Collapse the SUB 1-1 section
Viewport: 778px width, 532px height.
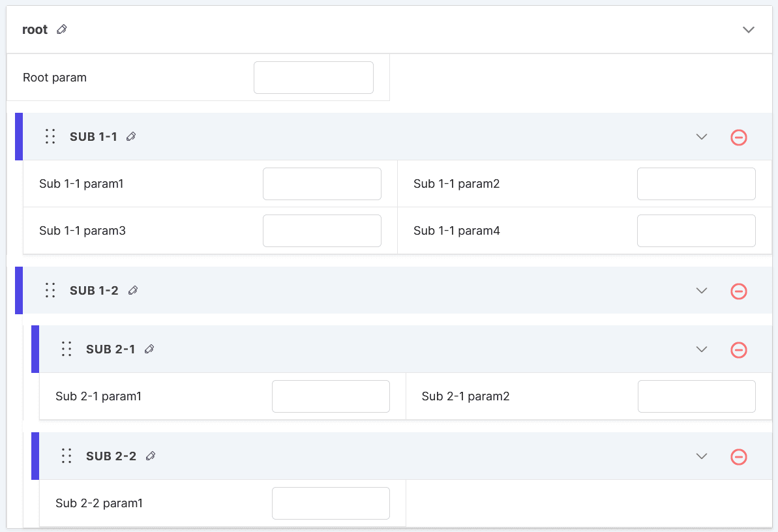click(702, 137)
